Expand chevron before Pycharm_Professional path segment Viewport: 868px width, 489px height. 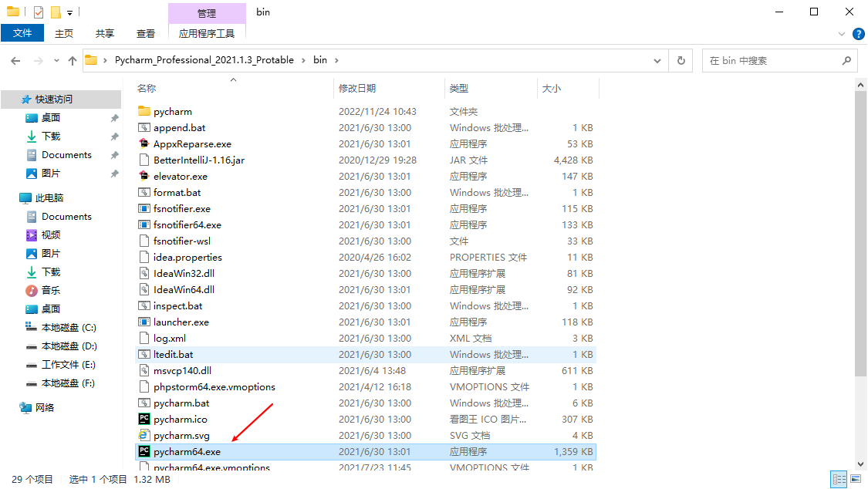[105, 60]
